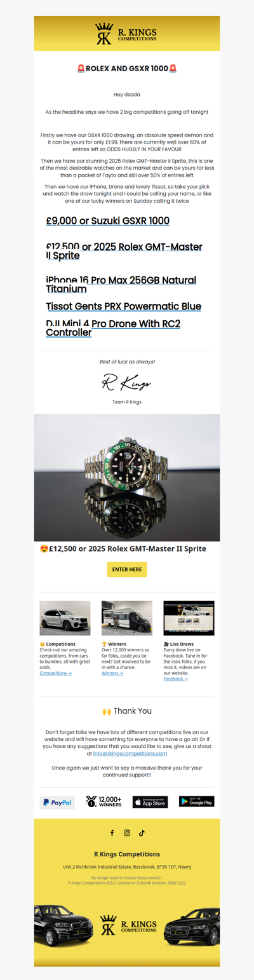Open the 2025 Rolex GMT-Master II Sprite link

pos(124,251)
